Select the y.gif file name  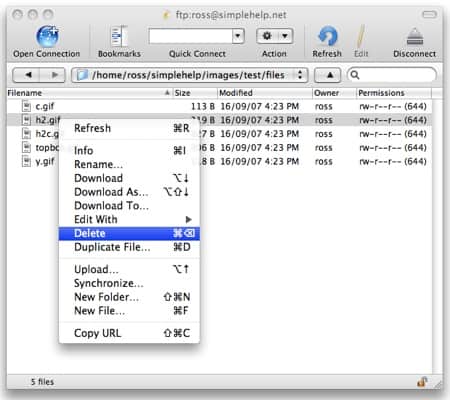45,162
